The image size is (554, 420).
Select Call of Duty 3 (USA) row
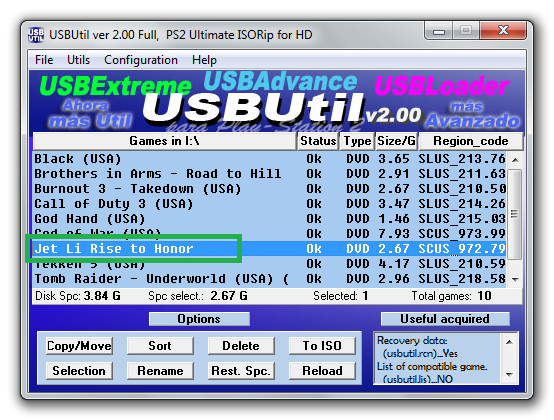point(269,204)
